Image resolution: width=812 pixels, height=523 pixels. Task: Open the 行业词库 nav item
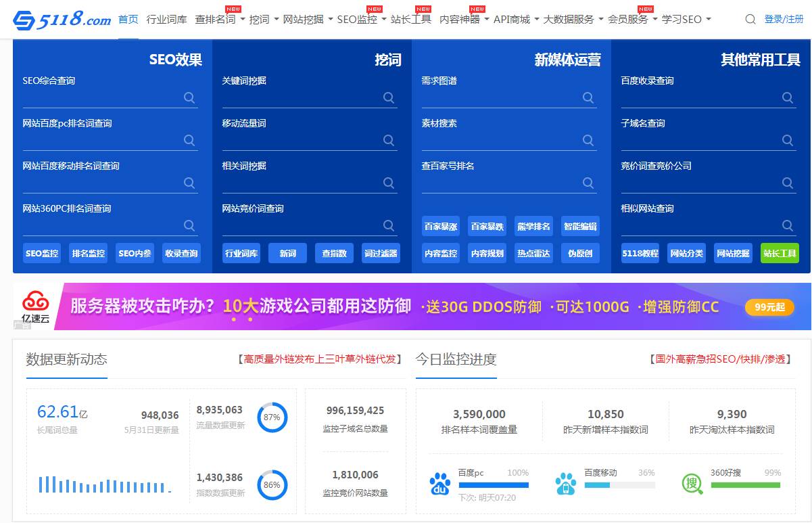coord(167,20)
